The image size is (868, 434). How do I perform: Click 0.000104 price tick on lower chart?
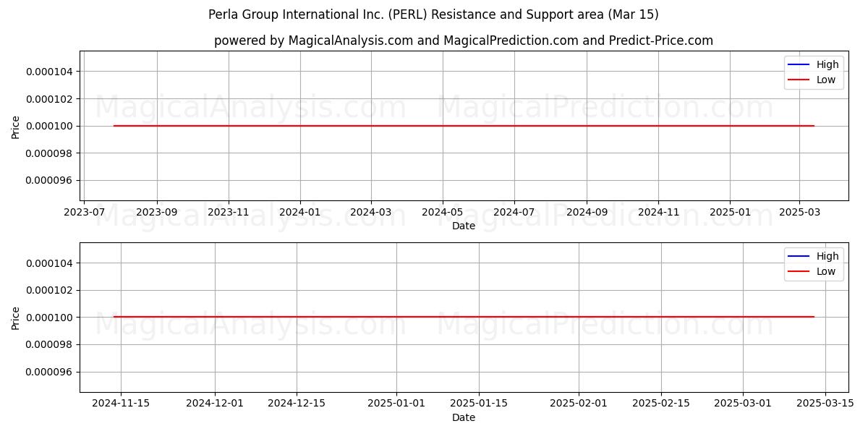(x=50, y=263)
